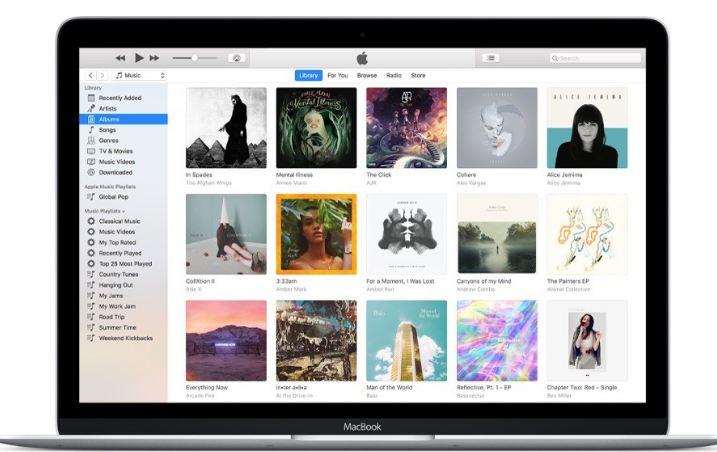The image size is (717, 452).
Task: Open Recently Added in the sidebar
Action: point(123,98)
